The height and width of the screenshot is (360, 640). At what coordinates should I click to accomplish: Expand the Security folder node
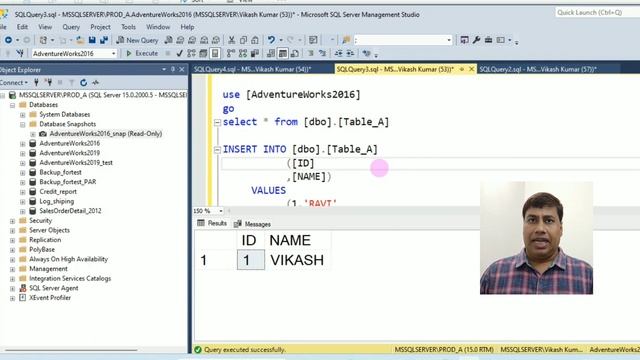(x=13, y=221)
